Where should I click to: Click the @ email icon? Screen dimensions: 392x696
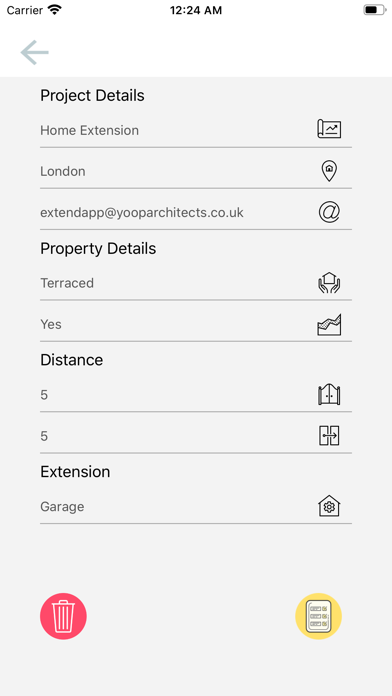[x=329, y=212]
